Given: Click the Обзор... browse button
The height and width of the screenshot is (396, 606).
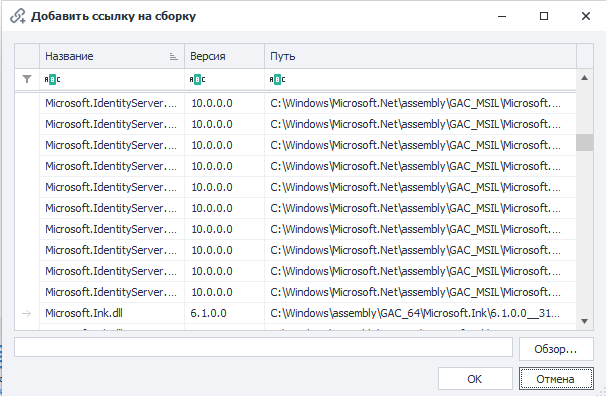Looking at the screenshot, I should pos(556,349).
